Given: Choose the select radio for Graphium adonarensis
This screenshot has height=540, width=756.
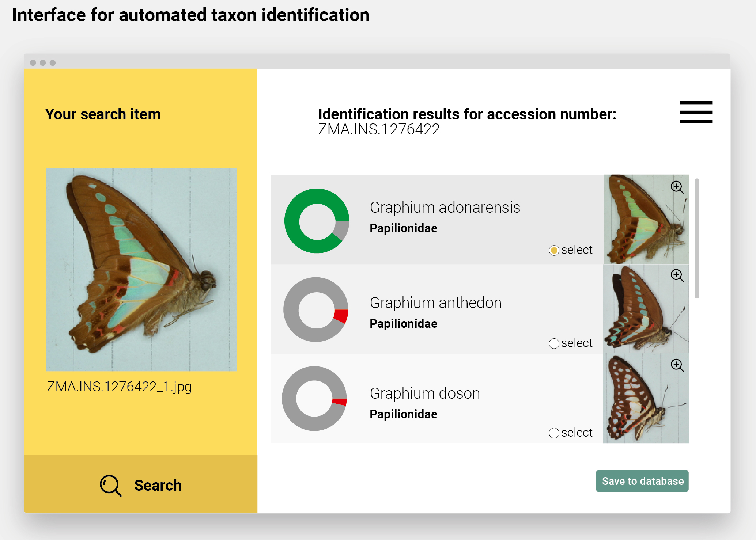Looking at the screenshot, I should pyautogui.click(x=554, y=250).
